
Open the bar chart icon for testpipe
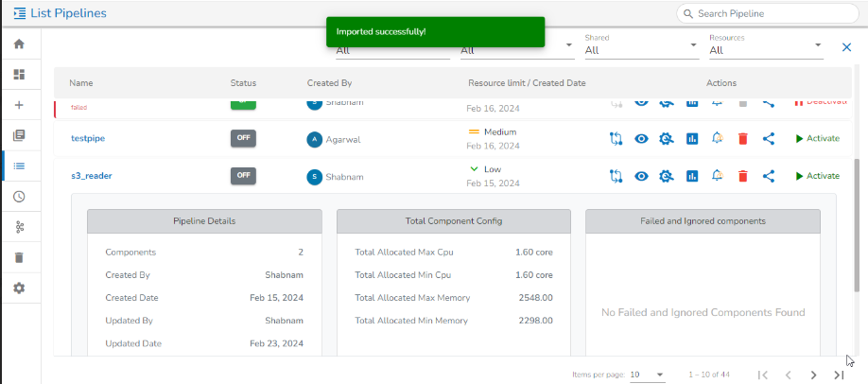(x=691, y=138)
